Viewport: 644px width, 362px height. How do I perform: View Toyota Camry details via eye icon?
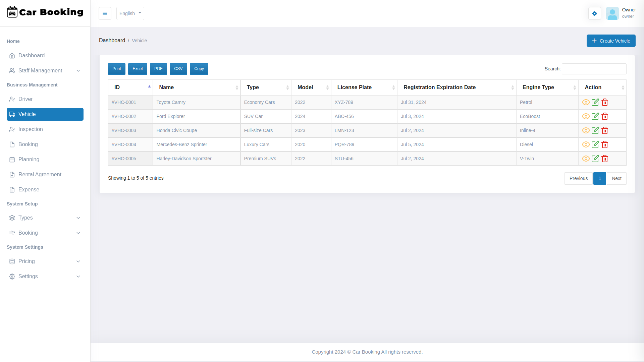coord(586,102)
